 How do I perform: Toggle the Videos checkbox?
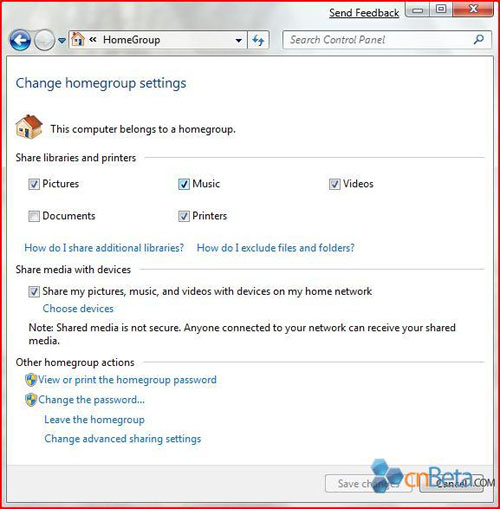pyautogui.click(x=334, y=184)
